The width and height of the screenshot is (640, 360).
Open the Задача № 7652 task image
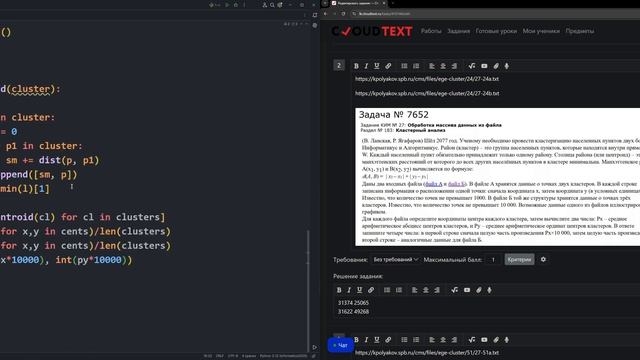498,177
